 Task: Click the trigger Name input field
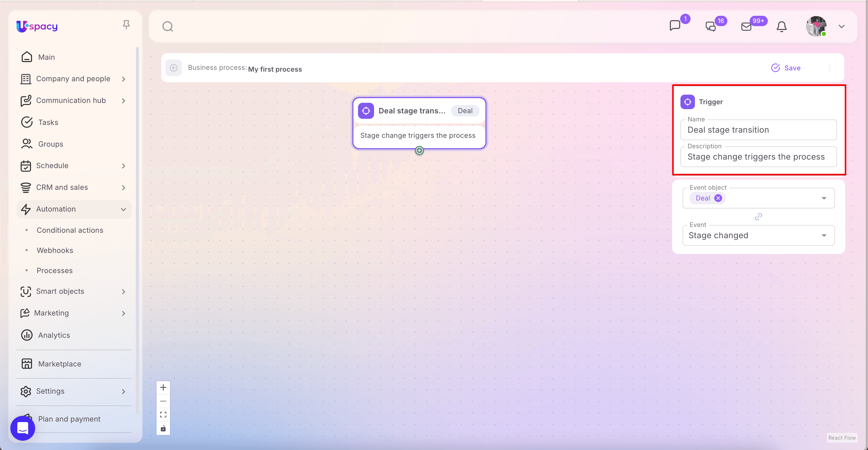pyautogui.click(x=758, y=130)
